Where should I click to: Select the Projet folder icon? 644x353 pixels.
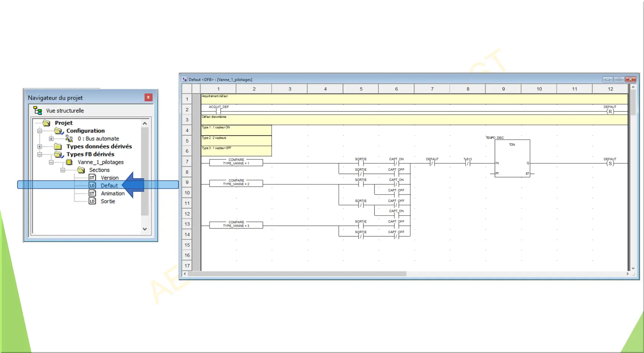point(47,123)
